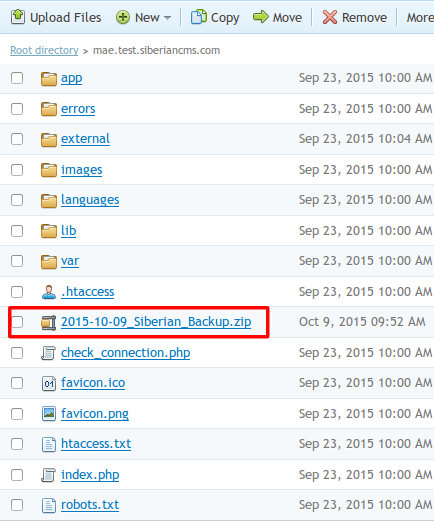Click the Upload Files icon
Viewport: 434px width, 528px height.
coord(18,17)
